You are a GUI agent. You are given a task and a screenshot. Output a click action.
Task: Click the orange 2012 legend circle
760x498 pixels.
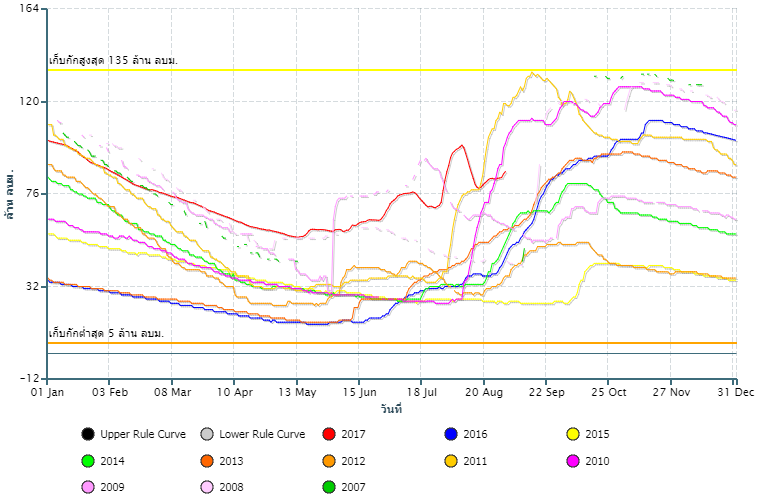[329, 461]
